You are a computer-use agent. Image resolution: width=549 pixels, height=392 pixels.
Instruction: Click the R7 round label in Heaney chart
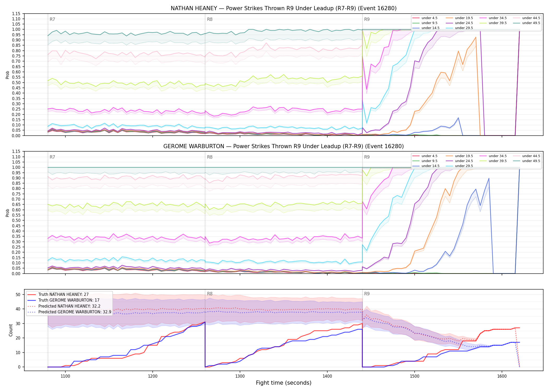pos(52,19)
